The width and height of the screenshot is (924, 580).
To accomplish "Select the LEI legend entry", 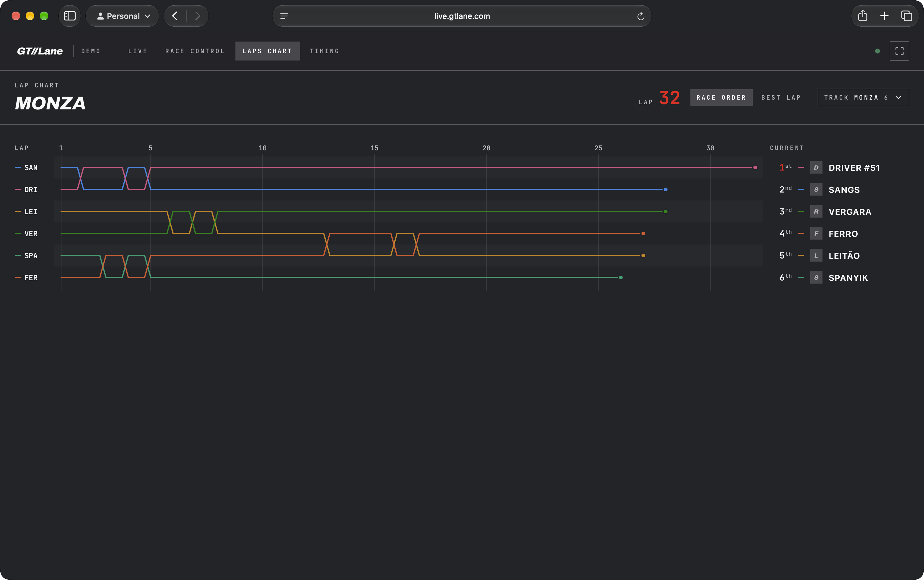I will [x=27, y=212].
